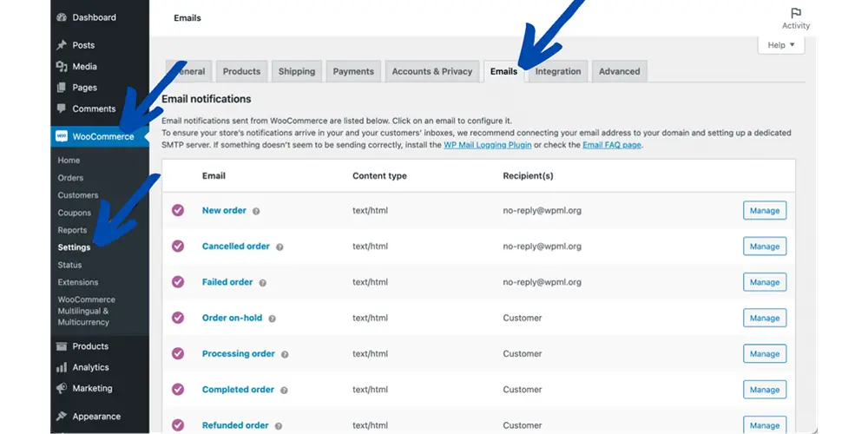The width and height of the screenshot is (868, 434).
Task: Click the Comments bubble icon
Action: (62, 108)
